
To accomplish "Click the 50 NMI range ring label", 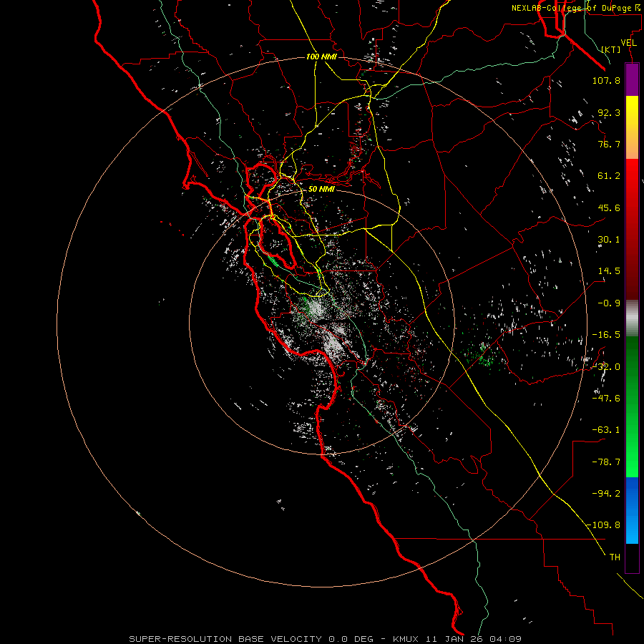I will pyautogui.click(x=321, y=189).
